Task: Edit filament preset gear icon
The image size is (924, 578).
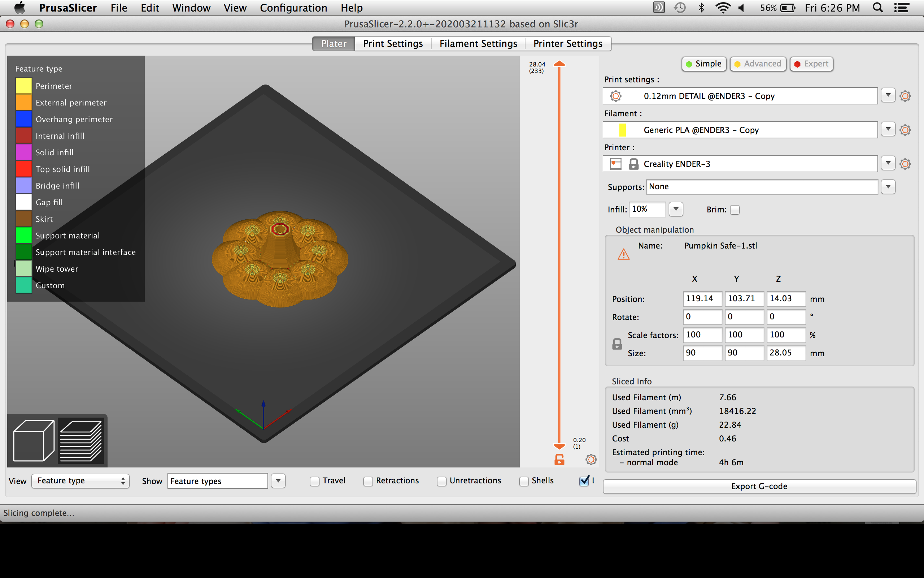Action: pyautogui.click(x=905, y=130)
